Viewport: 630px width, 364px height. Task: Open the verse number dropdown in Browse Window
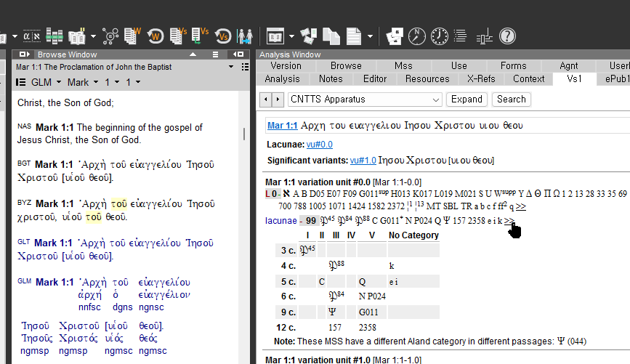coord(138,82)
